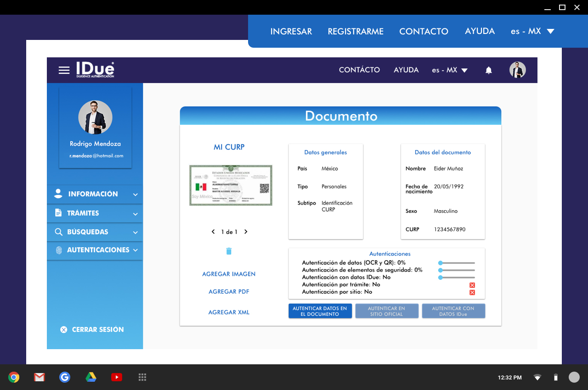The width and height of the screenshot is (588, 390).
Task: Open Chrome from the taskbar
Action: pos(14,377)
